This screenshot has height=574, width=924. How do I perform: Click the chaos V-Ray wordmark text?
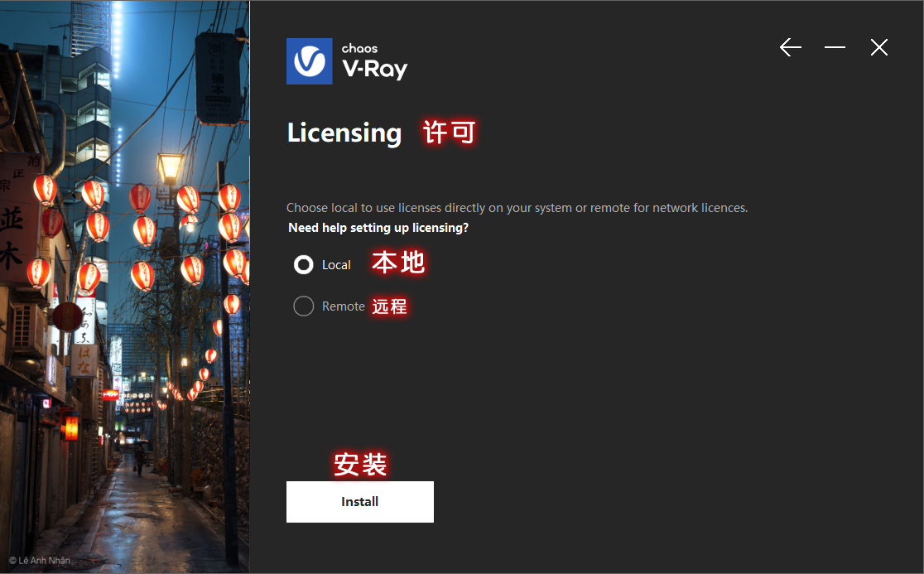pyautogui.click(x=374, y=61)
